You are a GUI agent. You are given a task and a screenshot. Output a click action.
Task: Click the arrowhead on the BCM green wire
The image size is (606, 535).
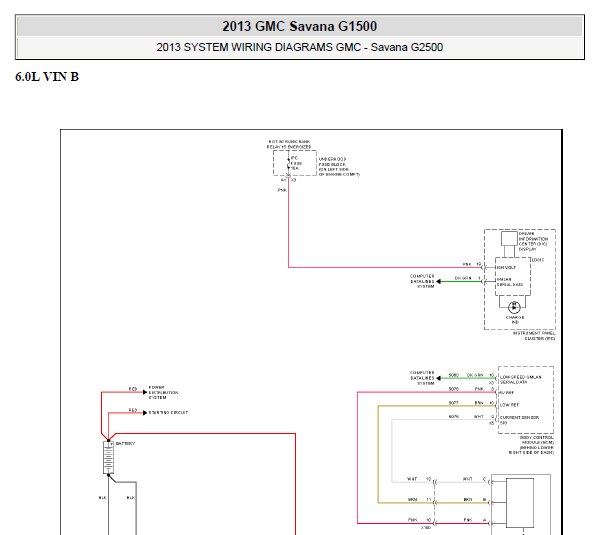438,378
